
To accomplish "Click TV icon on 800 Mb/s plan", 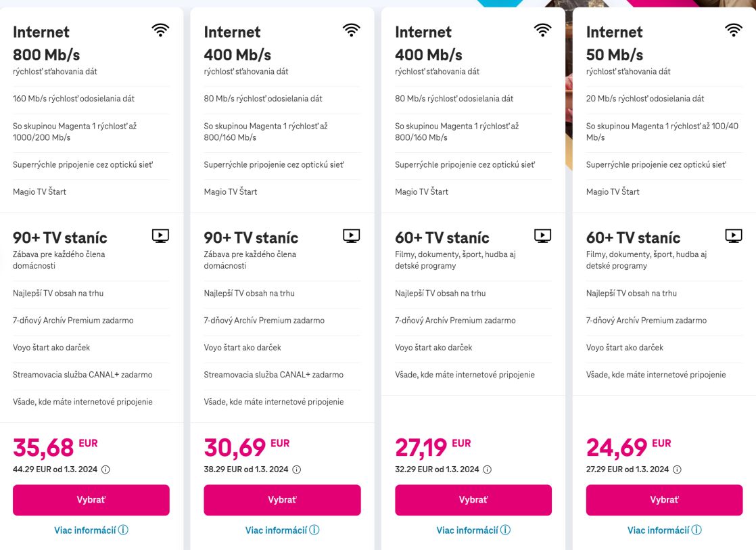I will pyautogui.click(x=160, y=235).
